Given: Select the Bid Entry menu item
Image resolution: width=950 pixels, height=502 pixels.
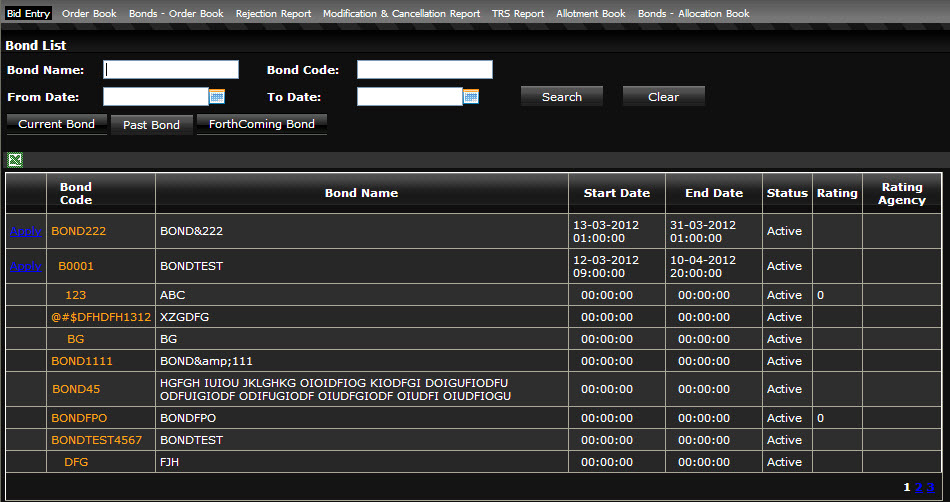Looking at the screenshot, I should click(x=28, y=13).
